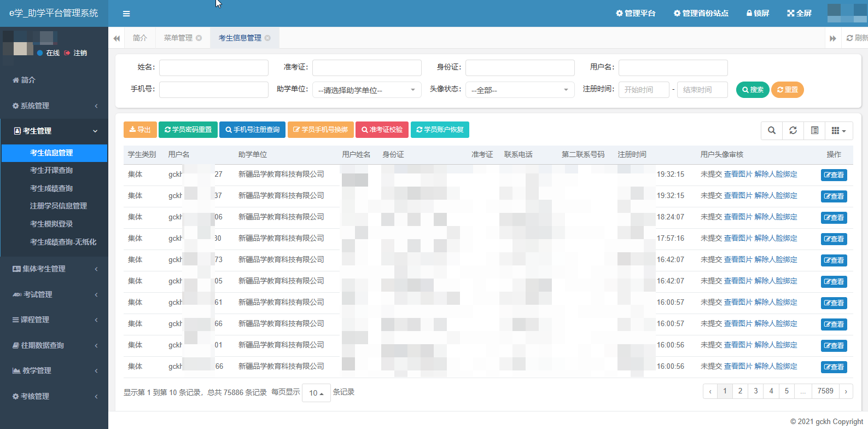868x429 pixels.
Task: Click the hamburger sidebar collapse icon
Action: tap(126, 14)
